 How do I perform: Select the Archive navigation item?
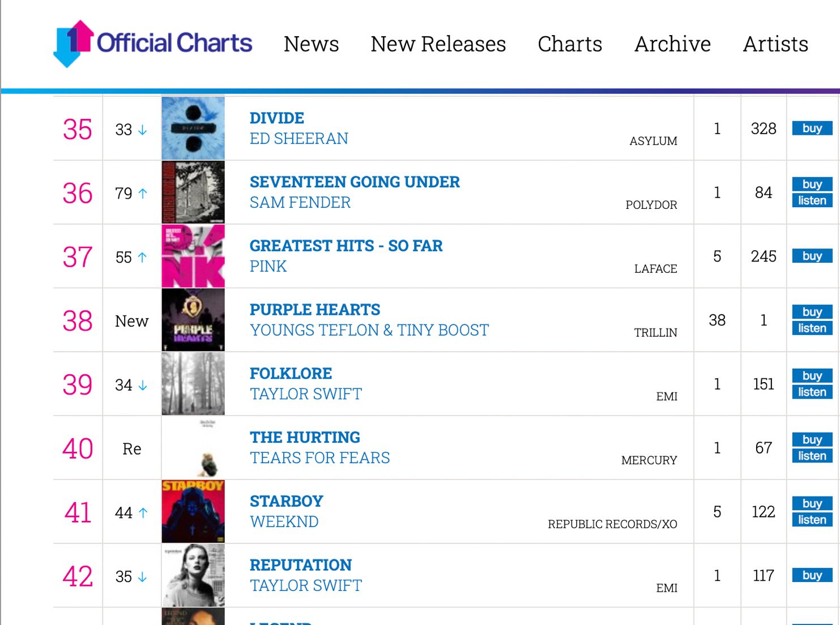[672, 44]
